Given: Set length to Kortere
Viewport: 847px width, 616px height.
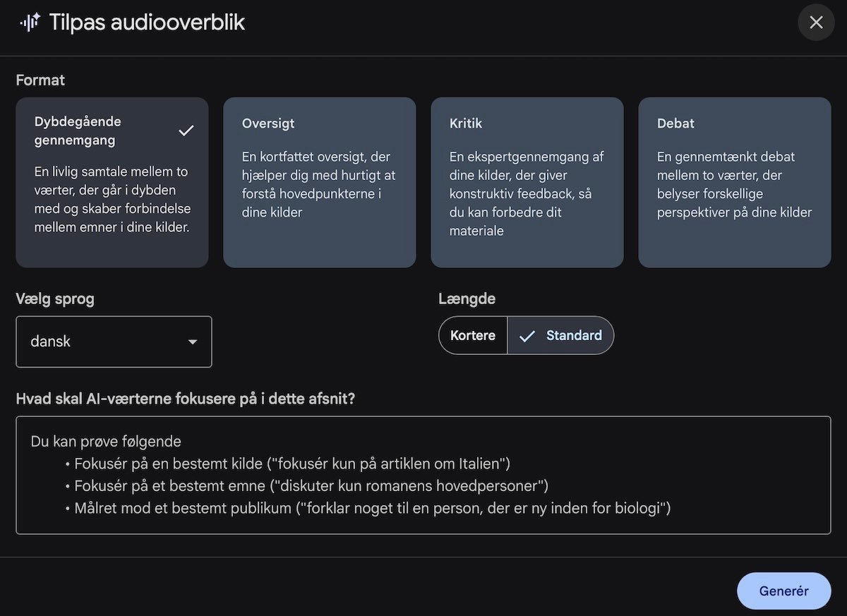Looking at the screenshot, I should click(x=473, y=335).
